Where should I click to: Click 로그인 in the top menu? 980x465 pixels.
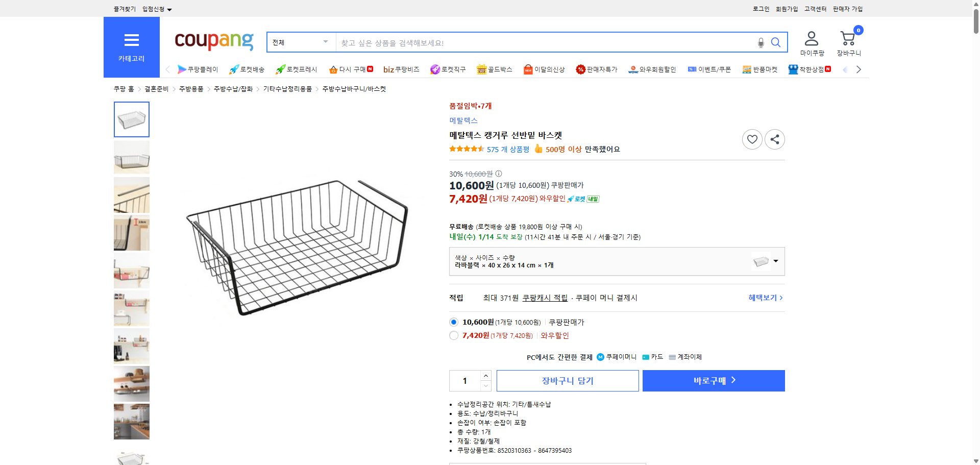760,9
